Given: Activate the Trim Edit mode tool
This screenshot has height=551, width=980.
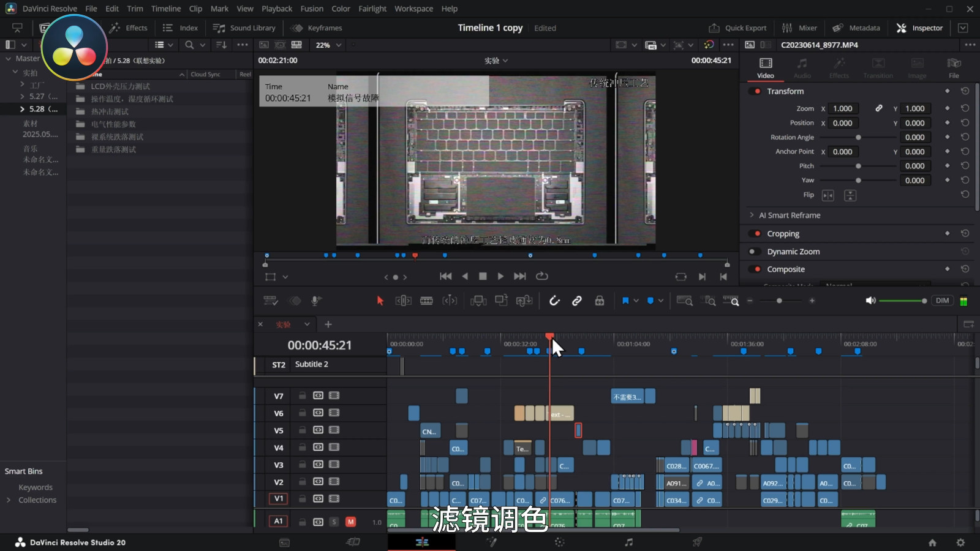Looking at the screenshot, I should coord(403,301).
